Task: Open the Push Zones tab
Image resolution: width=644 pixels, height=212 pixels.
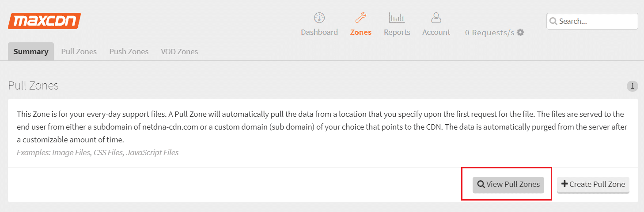Action: pyautogui.click(x=129, y=52)
